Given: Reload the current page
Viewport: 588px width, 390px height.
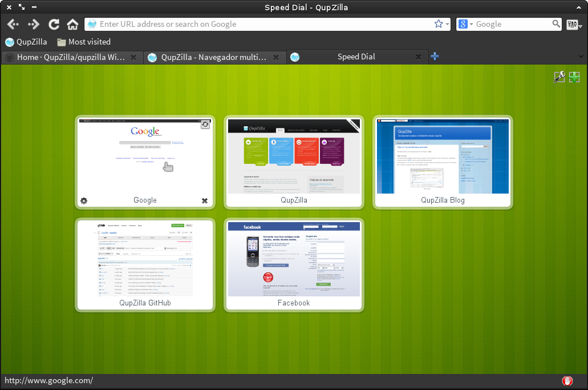Looking at the screenshot, I should (x=54, y=25).
